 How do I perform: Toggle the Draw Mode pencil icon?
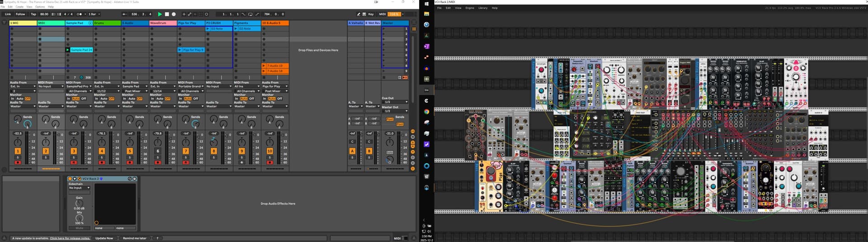(359, 14)
